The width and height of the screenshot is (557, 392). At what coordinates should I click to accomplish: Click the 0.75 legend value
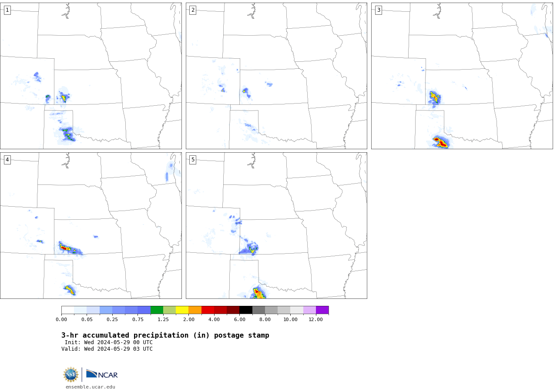click(x=138, y=319)
